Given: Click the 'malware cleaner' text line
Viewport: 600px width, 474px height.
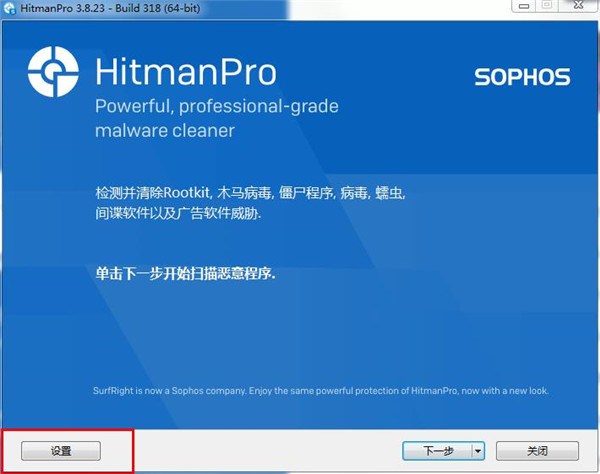Looking at the screenshot, I should [165, 131].
